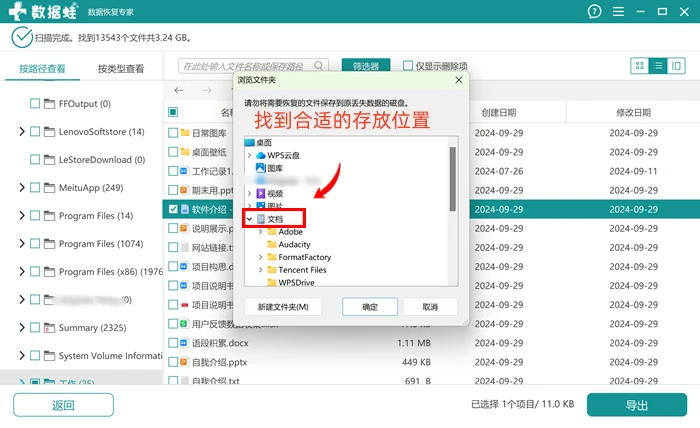Expand the LenovoSoftstore folder tree
The height and width of the screenshot is (428, 700).
pyautogui.click(x=21, y=131)
